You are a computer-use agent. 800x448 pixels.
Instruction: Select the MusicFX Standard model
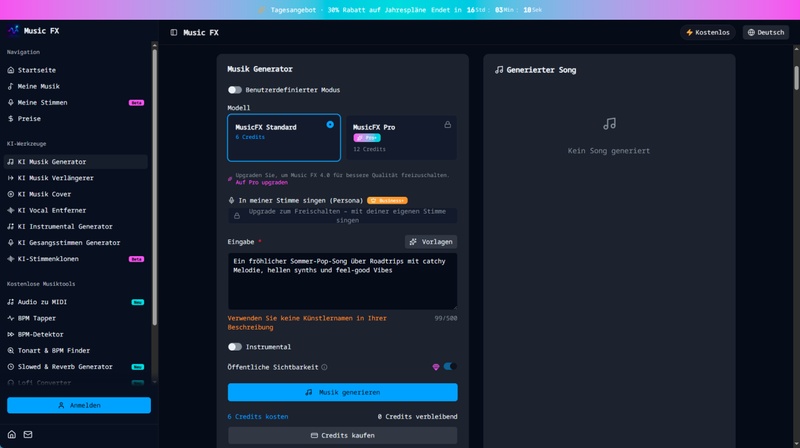[284, 137]
